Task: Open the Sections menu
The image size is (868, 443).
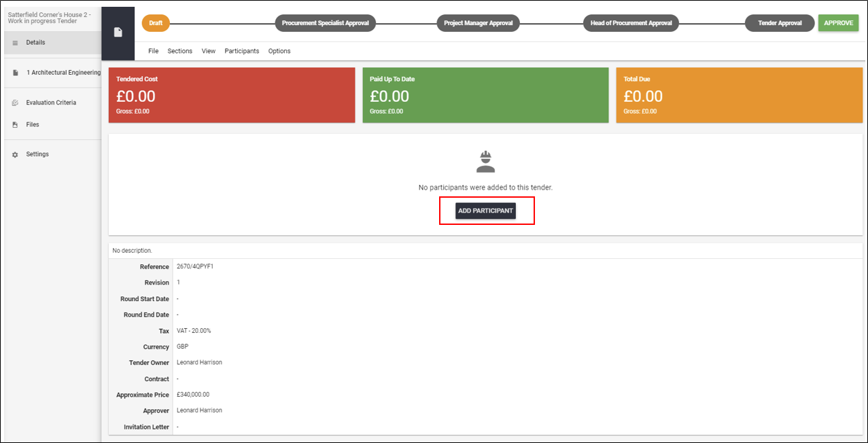Action: click(180, 51)
